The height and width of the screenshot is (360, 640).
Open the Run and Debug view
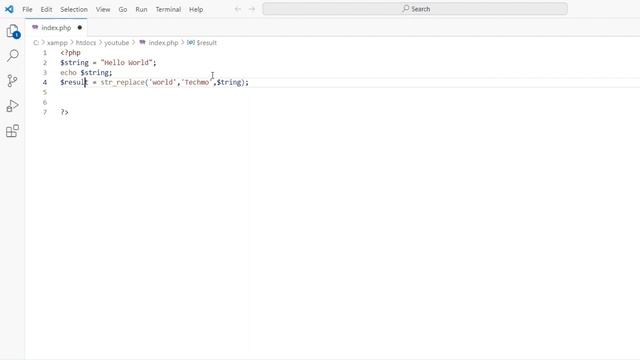(13, 106)
